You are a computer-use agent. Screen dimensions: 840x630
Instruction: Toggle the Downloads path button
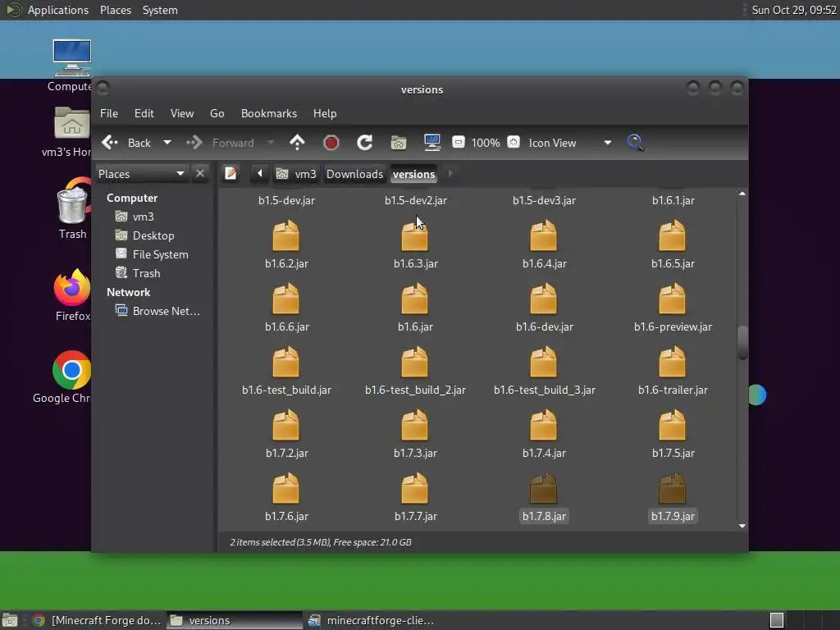tap(354, 174)
